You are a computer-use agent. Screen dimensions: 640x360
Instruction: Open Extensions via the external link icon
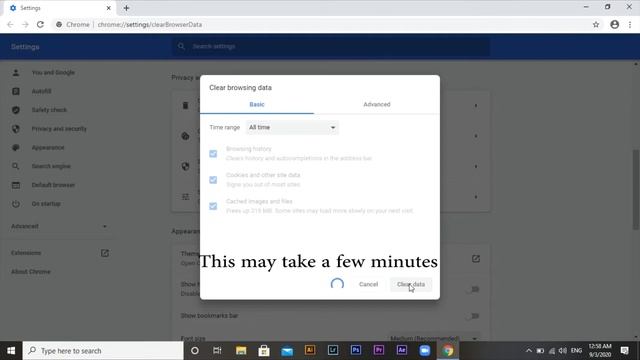pyautogui.click(x=104, y=253)
